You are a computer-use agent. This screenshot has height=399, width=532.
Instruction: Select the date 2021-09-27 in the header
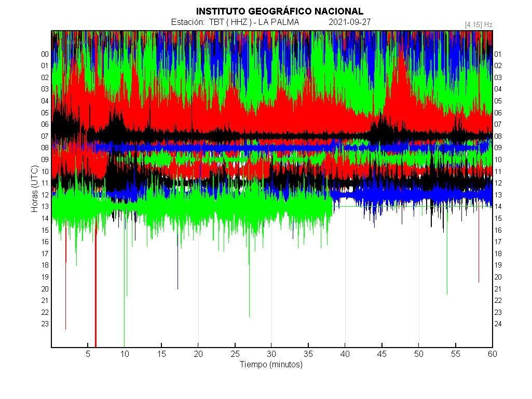(x=349, y=22)
